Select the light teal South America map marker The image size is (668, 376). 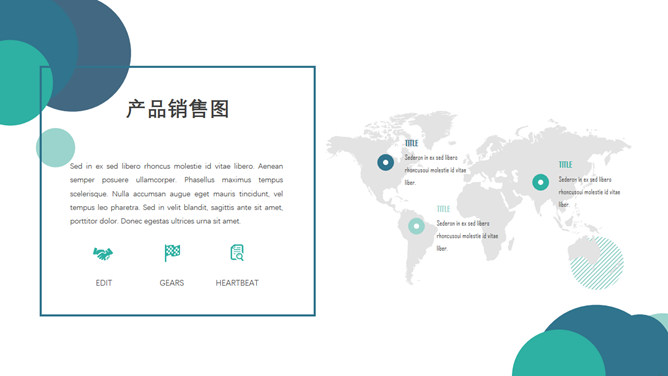pyautogui.click(x=416, y=226)
